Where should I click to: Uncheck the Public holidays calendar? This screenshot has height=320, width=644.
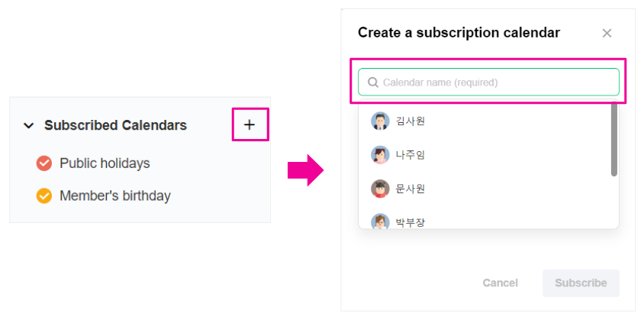44,163
